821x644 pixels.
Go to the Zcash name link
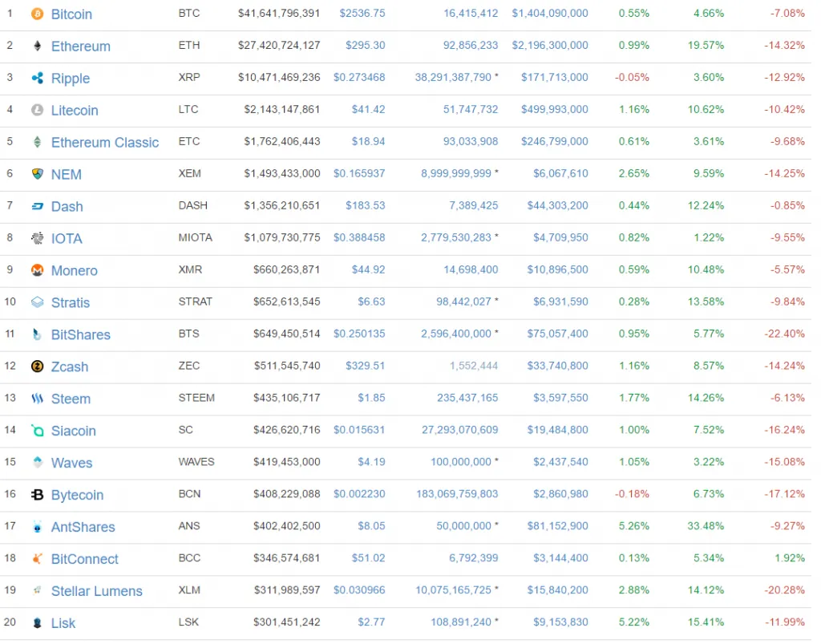point(70,367)
